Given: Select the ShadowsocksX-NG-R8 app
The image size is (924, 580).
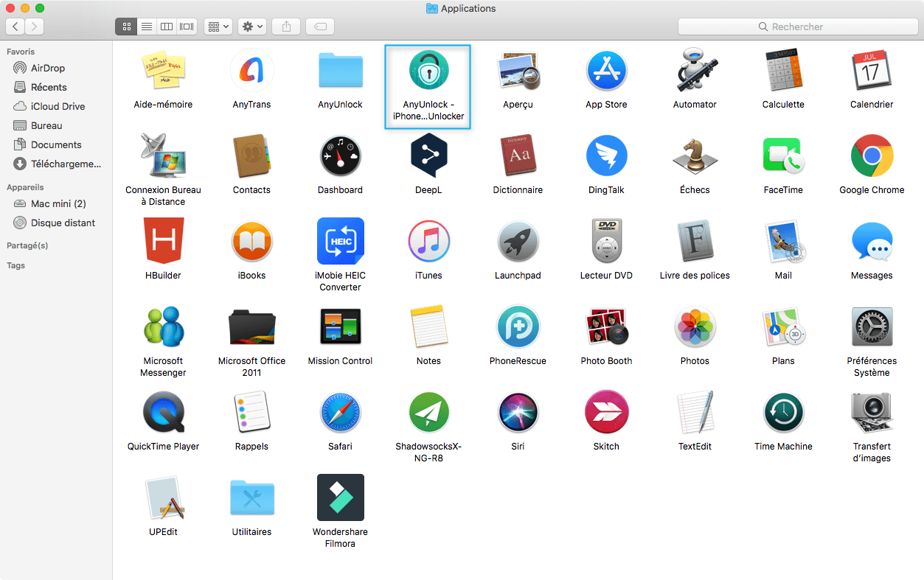Looking at the screenshot, I should tap(428, 412).
